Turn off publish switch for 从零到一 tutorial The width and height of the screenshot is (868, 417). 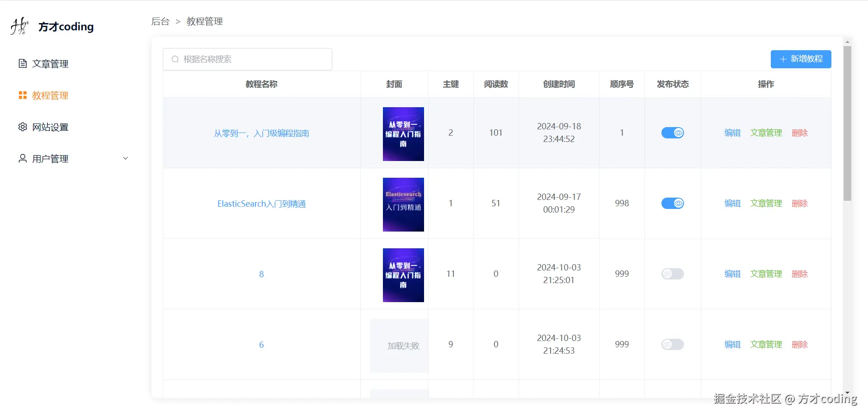[x=673, y=133]
